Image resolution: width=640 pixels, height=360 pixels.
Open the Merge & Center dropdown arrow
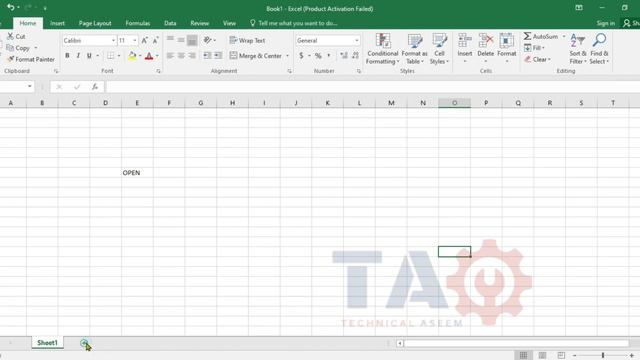click(x=287, y=56)
